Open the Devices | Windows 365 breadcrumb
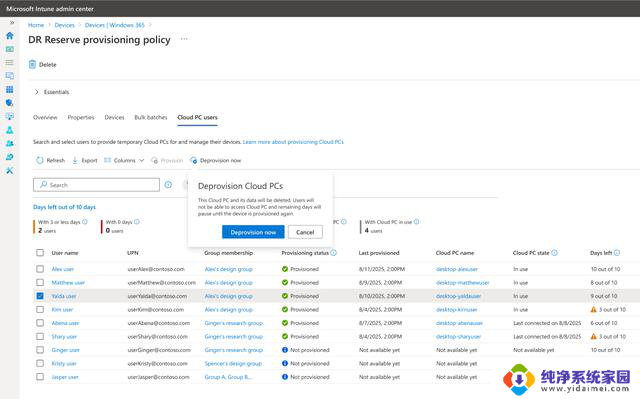 click(115, 25)
